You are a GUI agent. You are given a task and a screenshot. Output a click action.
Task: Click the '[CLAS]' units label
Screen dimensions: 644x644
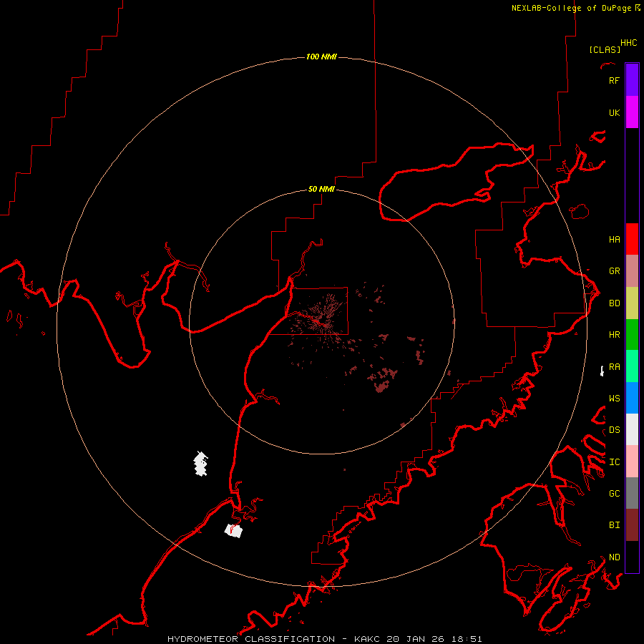(605, 49)
